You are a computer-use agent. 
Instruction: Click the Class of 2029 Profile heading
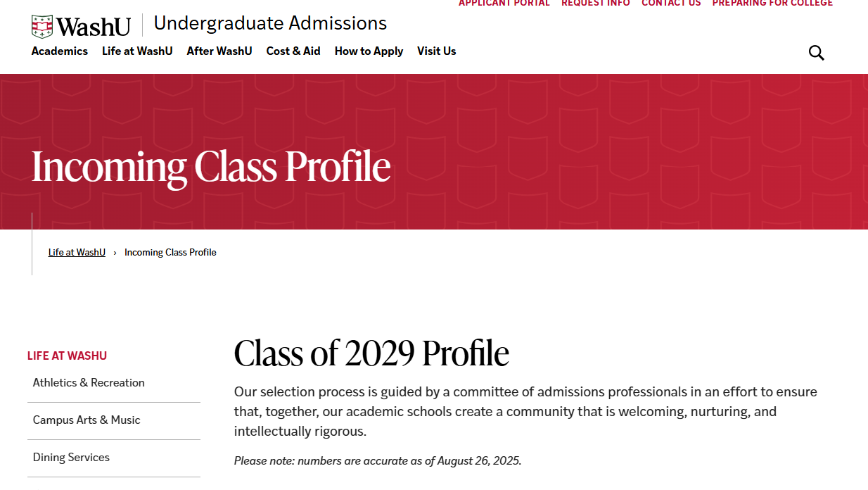pyautogui.click(x=371, y=353)
